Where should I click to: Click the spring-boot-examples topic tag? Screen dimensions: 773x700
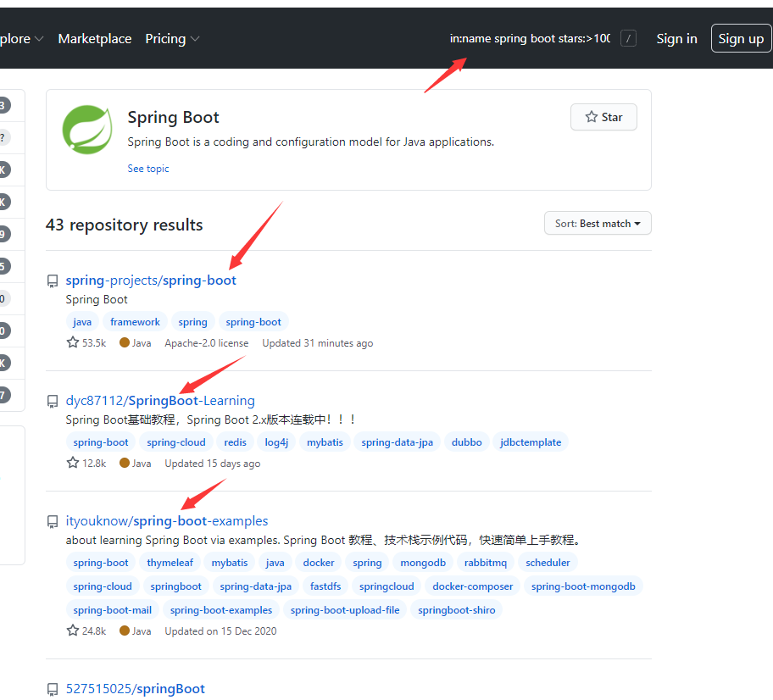[x=221, y=610]
